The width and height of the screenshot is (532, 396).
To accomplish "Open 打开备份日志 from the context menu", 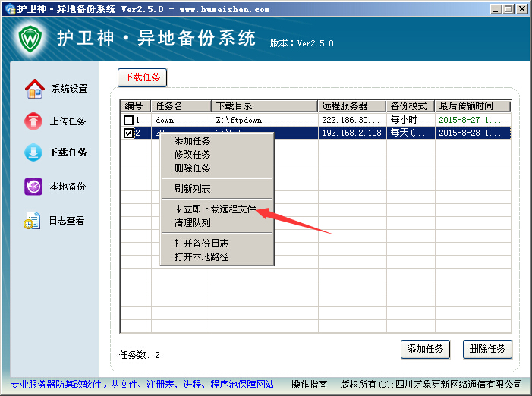I will point(201,243).
